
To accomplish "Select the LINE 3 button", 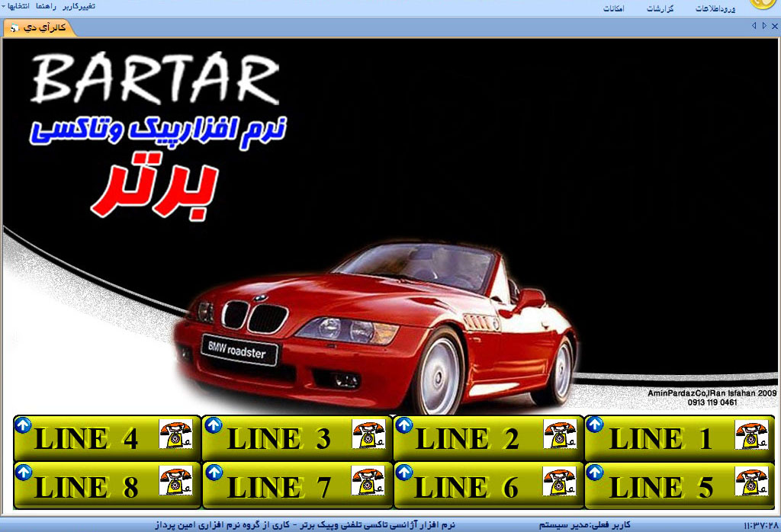I will tap(297, 438).
